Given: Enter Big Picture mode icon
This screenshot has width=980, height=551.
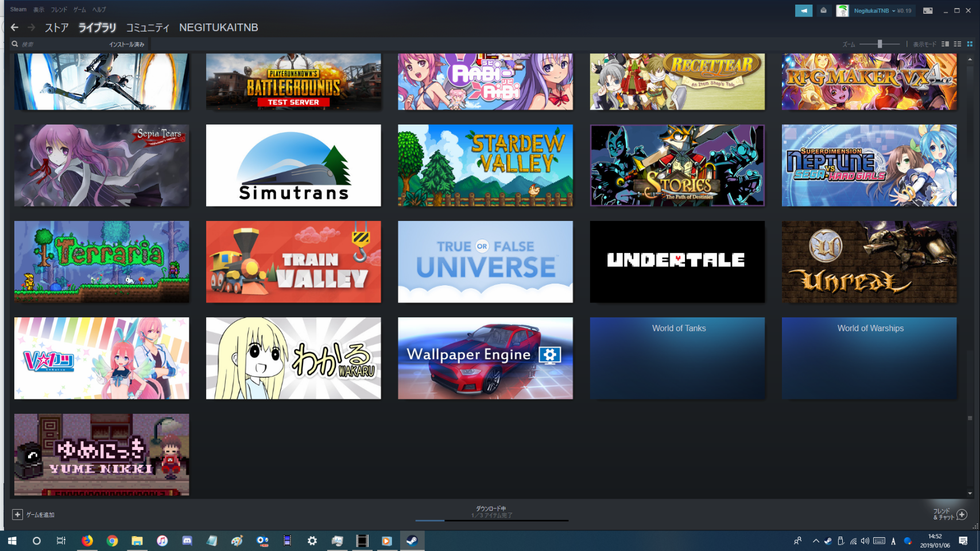Looking at the screenshot, I should [x=928, y=10].
